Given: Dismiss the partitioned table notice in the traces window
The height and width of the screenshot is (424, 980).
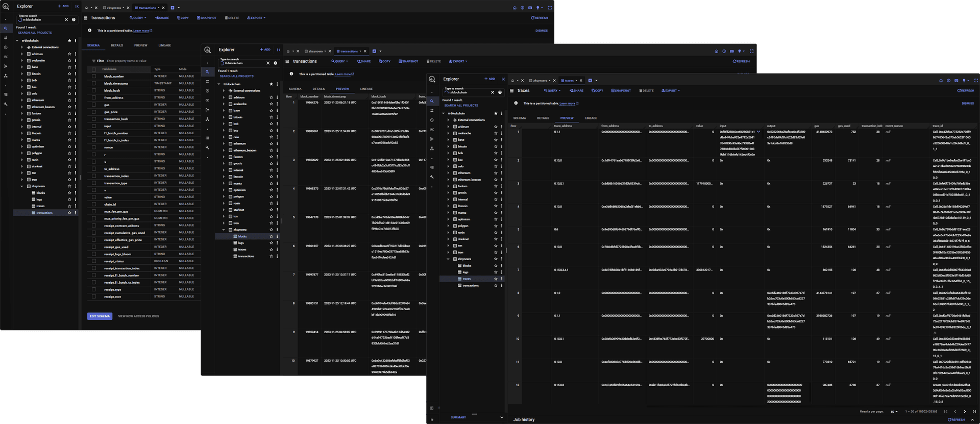Looking at the screenshot, I should click(x=968, y=104).
